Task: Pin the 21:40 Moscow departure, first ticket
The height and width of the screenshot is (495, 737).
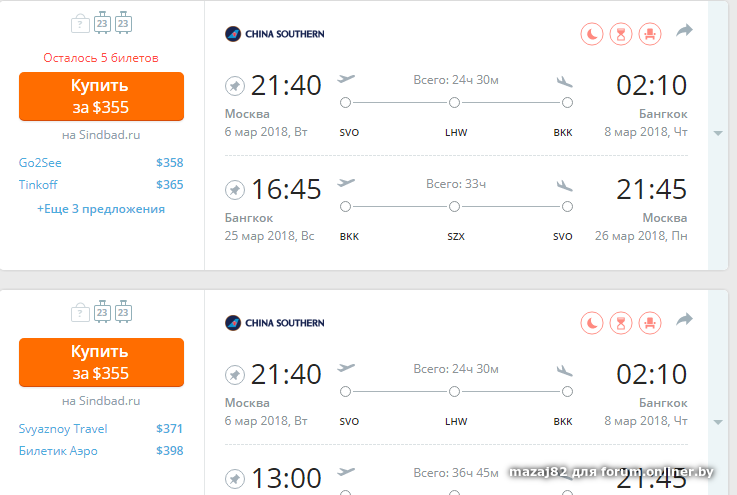Action: pyautogui.click(x=234, y=85)
